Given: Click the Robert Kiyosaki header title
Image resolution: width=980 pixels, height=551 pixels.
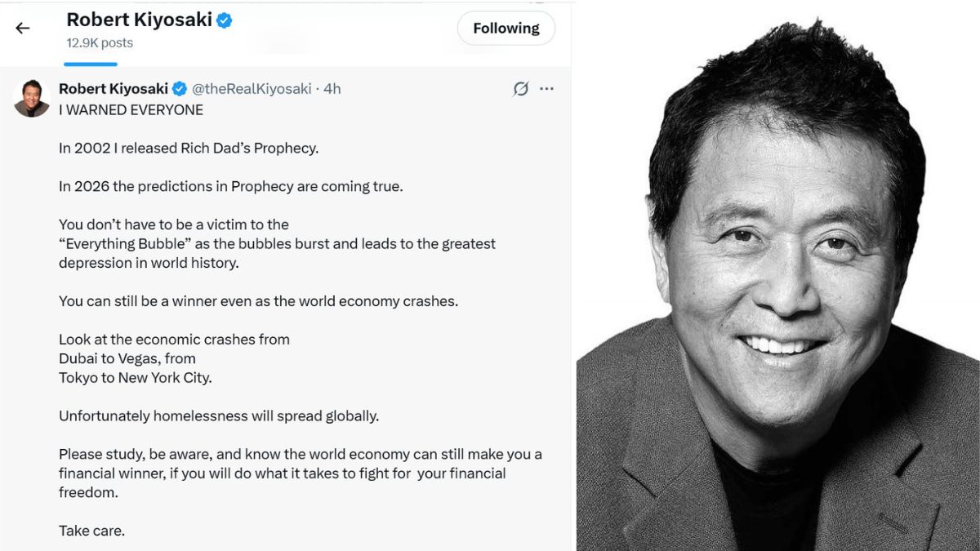Looking at the screenshot, I should (x=139, y=20).
